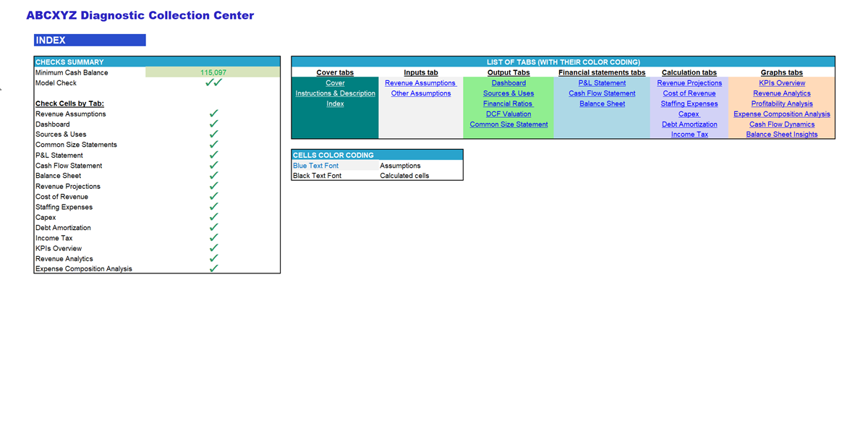Click the checkmark for Dashboard row

(213, 124)
